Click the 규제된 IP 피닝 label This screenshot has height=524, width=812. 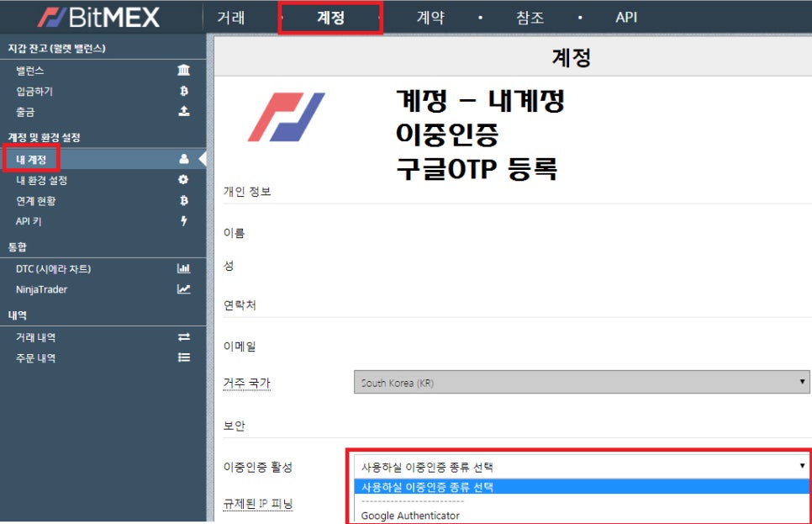pyautogui.click(x=258, y=503)
